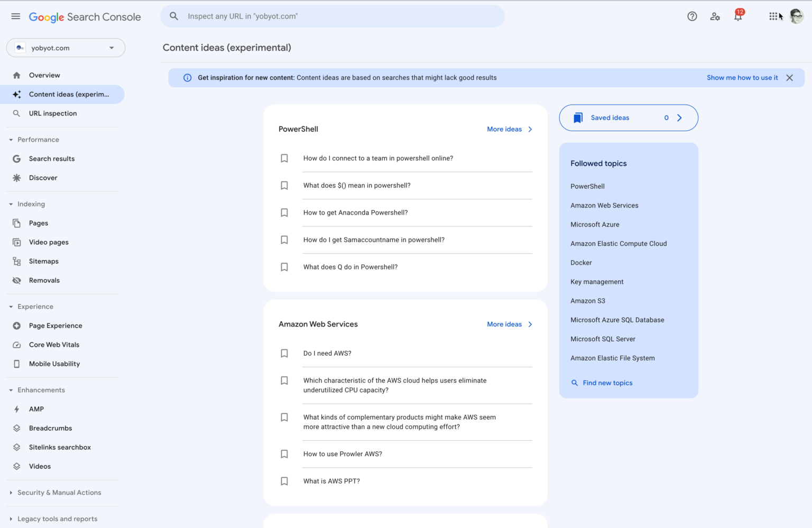The image size is (812, 528).
Task: Open the Help question mark icon
Action: point(692,16)
